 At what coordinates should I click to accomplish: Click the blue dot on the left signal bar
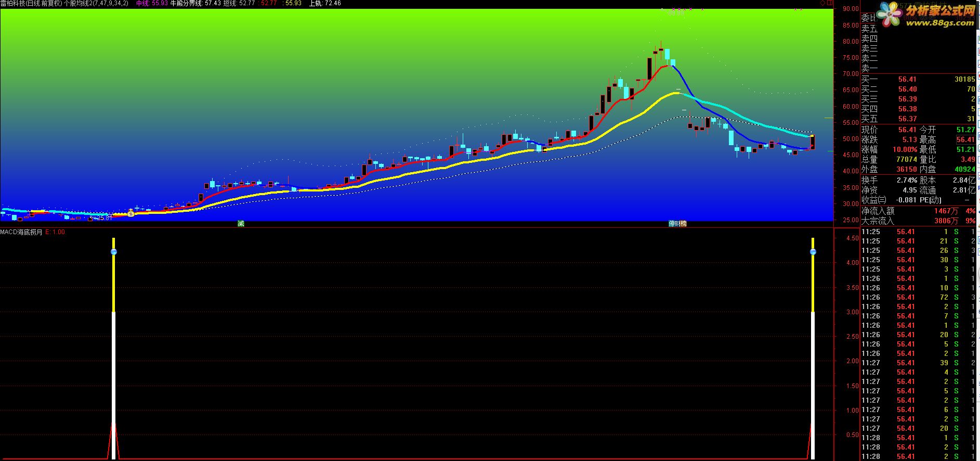[x=114, y=252]
